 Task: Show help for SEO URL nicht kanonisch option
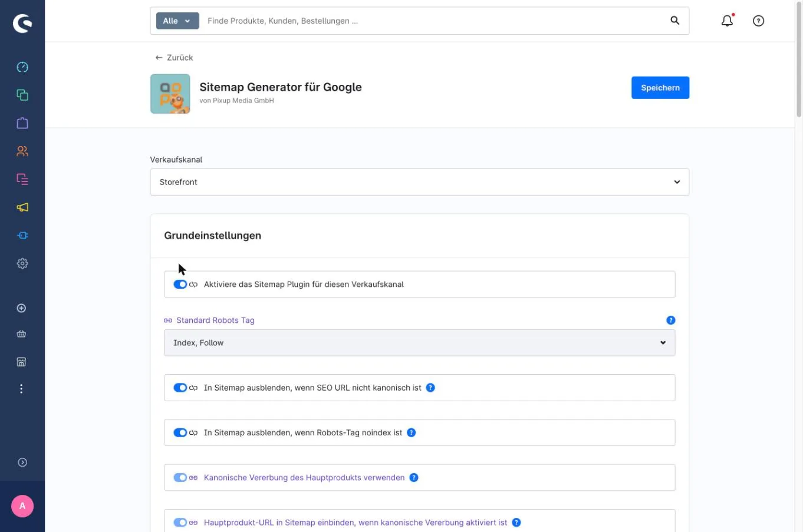pyautogui.click(x=430, y=388)
